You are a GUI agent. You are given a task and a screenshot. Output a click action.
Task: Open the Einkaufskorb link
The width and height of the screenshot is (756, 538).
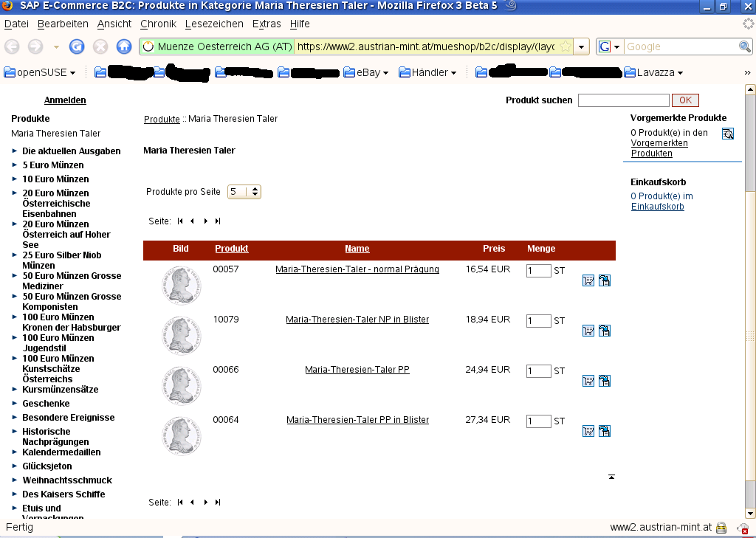[x=658, y=207]
